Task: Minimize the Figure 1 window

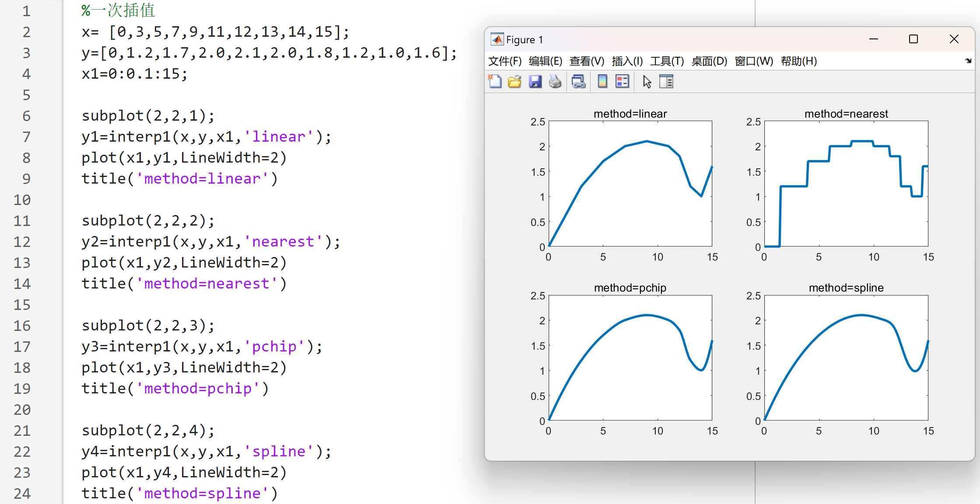Action: tap(874, 39)
